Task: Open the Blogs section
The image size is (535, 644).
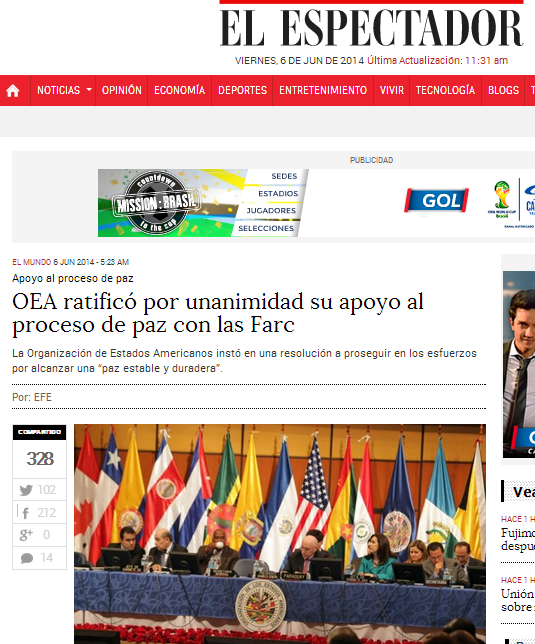Action: tap(503, 90)
